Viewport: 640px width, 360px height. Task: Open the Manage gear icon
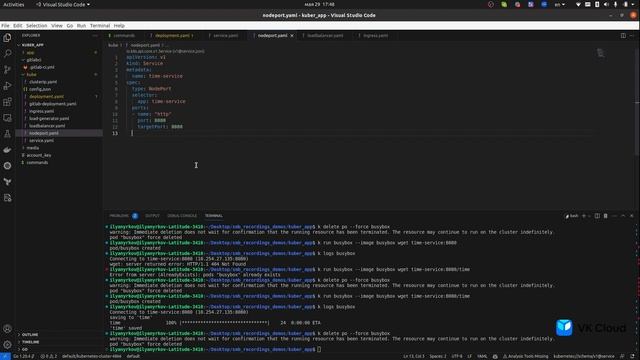point(7,344)
